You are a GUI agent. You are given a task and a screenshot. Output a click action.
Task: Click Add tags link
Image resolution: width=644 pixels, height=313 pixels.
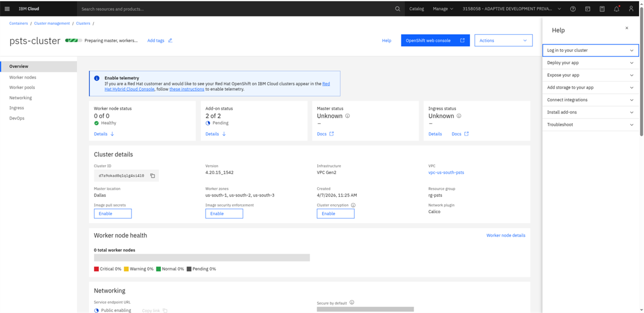(156, 40)
